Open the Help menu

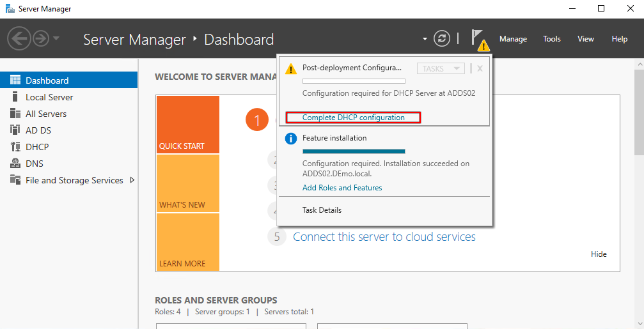click(x=619, y=39)
